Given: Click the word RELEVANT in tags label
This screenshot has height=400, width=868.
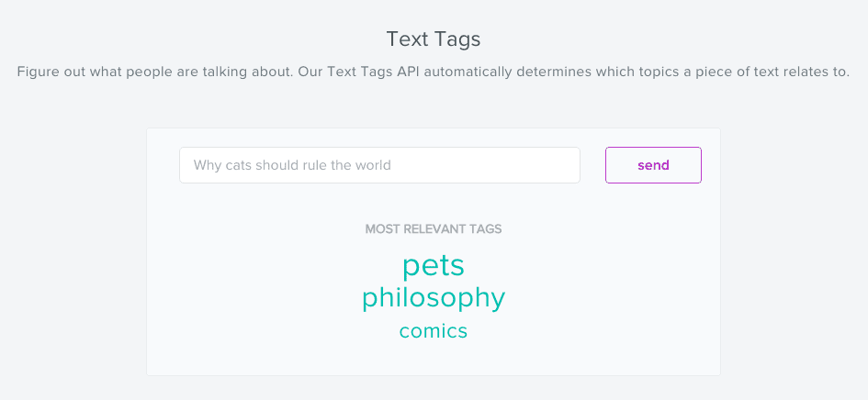Looking at the screenshot, I should 434,229.
